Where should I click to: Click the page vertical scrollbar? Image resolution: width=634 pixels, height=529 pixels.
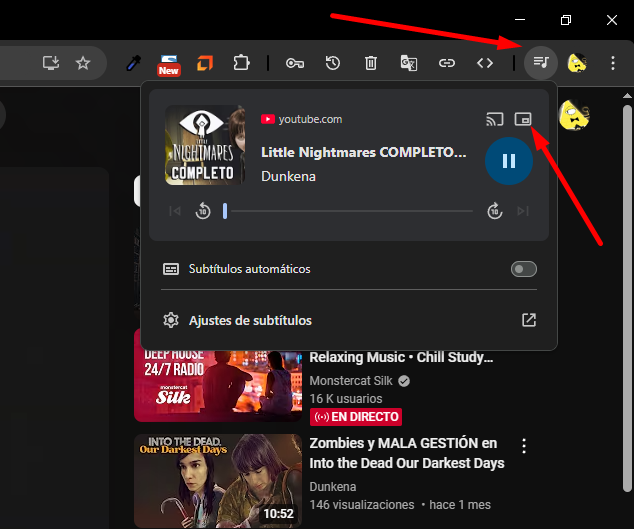click(627, 298)
